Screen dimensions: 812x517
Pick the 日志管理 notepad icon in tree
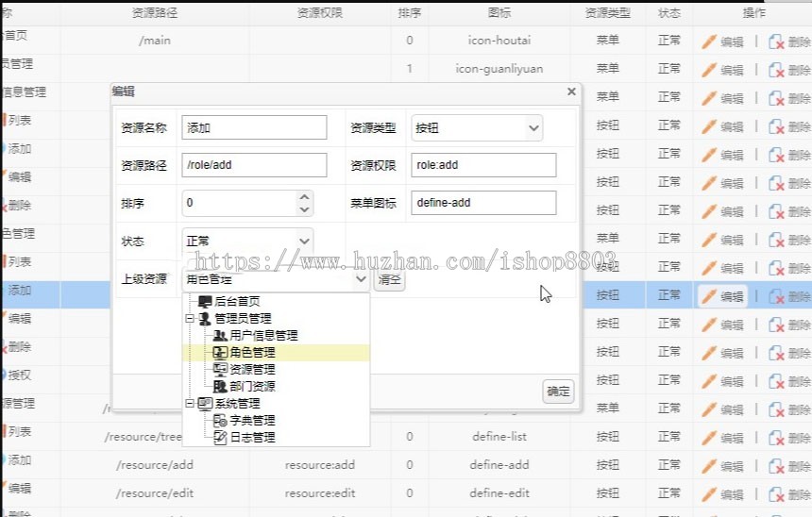(220, 438)
